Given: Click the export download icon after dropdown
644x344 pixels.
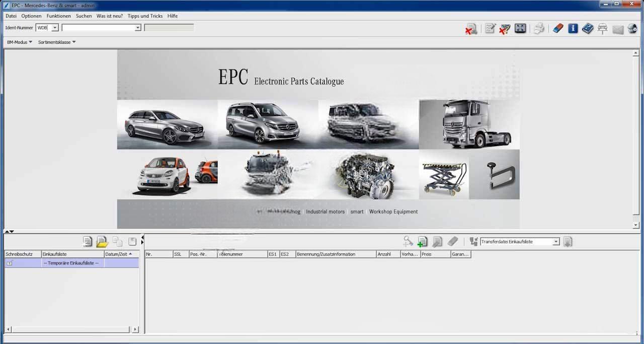Looking at the screenshot, I should pyautogui.click(x=568, y=242).
